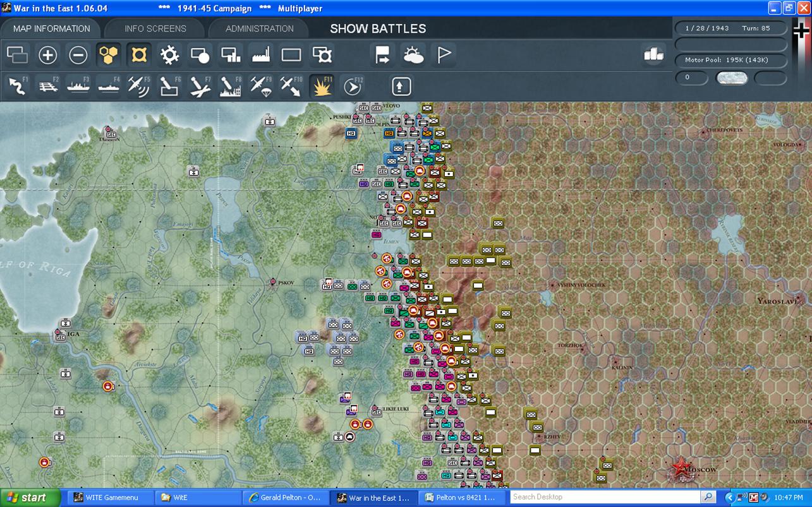Click the desktop search magnifier icon
This screenshot has width=812, height=507.
[708, 497]
